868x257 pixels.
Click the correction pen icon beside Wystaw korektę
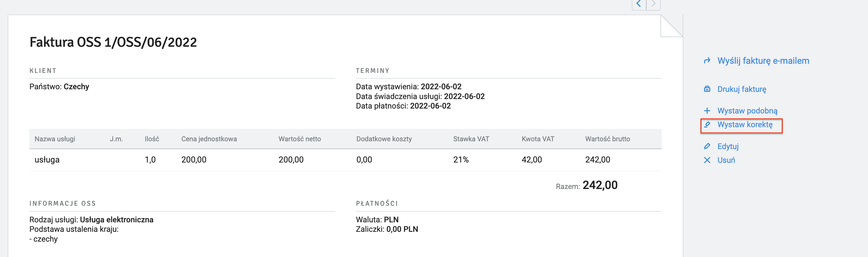click(707, 125)
